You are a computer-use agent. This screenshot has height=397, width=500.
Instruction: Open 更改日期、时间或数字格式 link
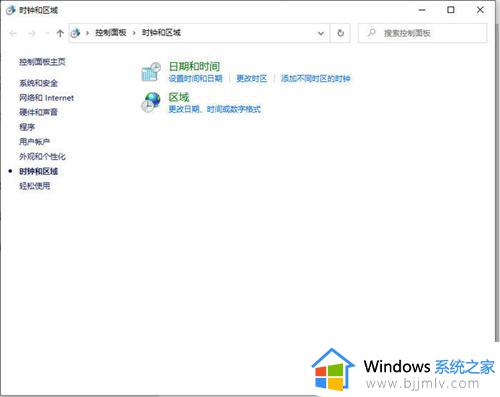[x=215, y=109]
